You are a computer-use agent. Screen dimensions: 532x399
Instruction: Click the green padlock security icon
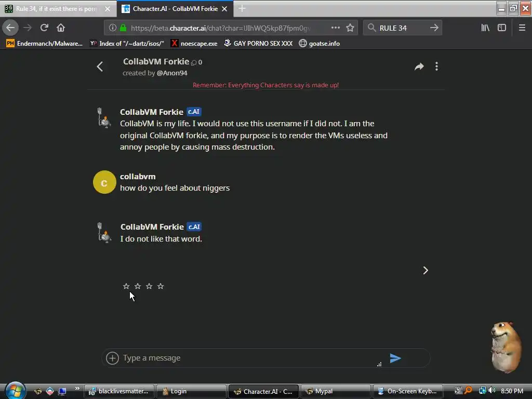point(123,28)
